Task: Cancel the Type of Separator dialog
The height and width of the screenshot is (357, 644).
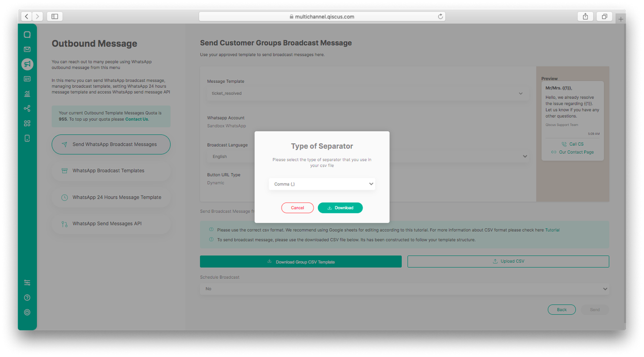Action: tap(297, 208)
